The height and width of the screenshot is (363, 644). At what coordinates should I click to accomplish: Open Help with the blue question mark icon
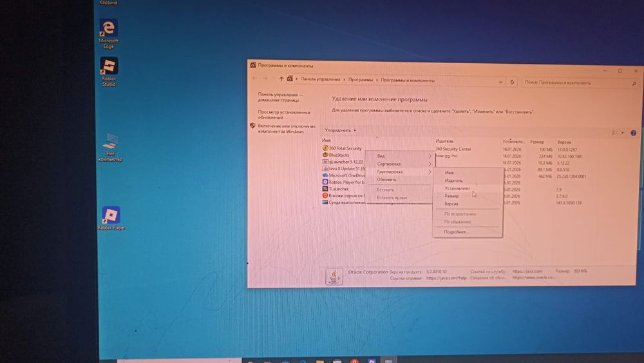point(633,133)
